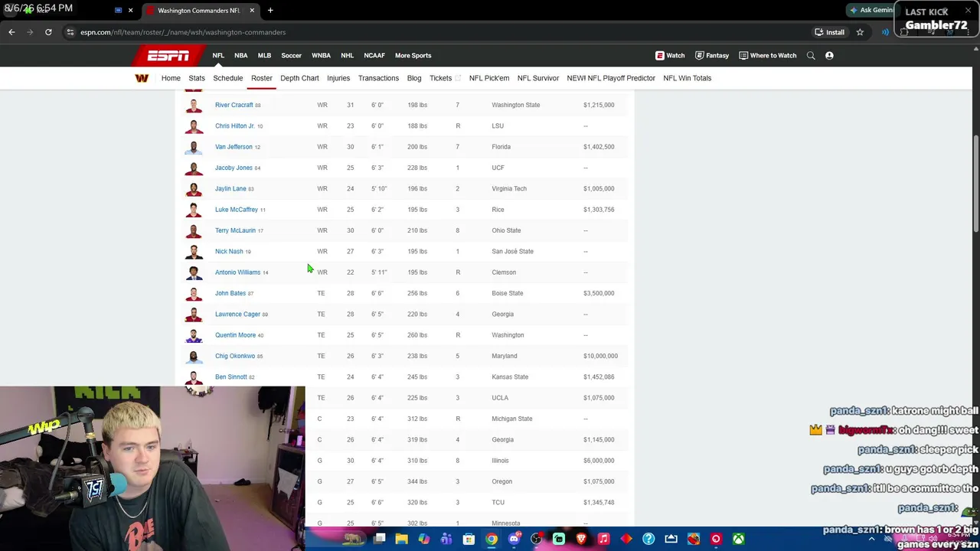Open the NCAAF menu
This screenshot has width=980, height=551.
374,55
